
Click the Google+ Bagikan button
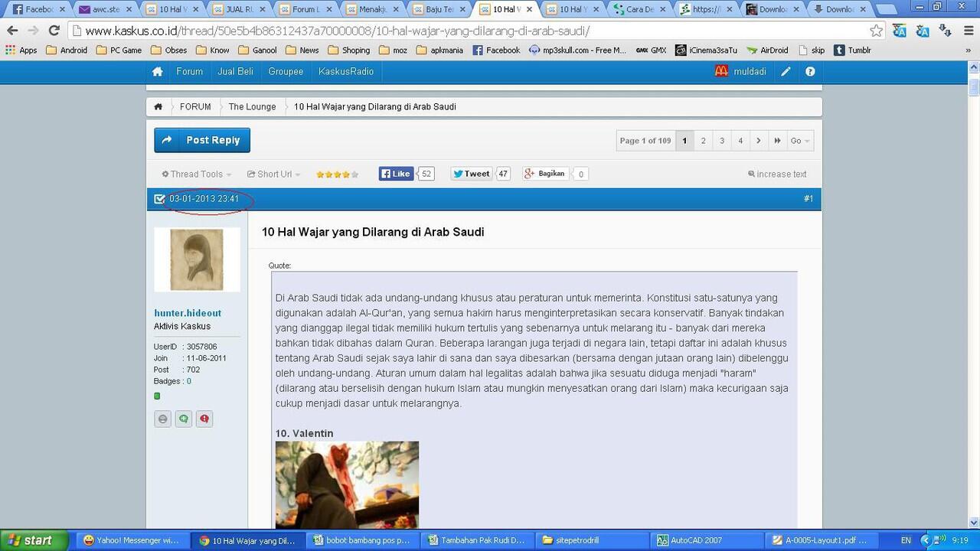[x=545, y=174]
